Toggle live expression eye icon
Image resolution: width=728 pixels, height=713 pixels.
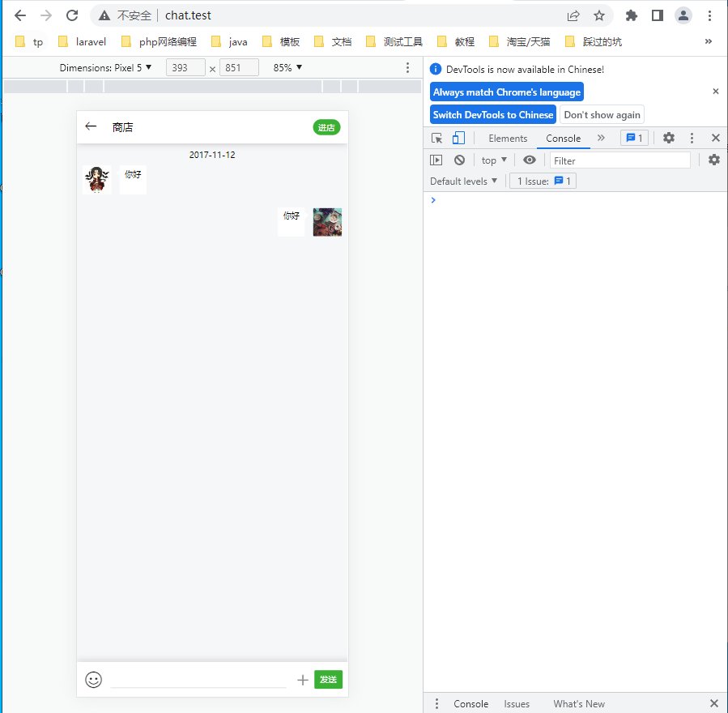(530, 160)
